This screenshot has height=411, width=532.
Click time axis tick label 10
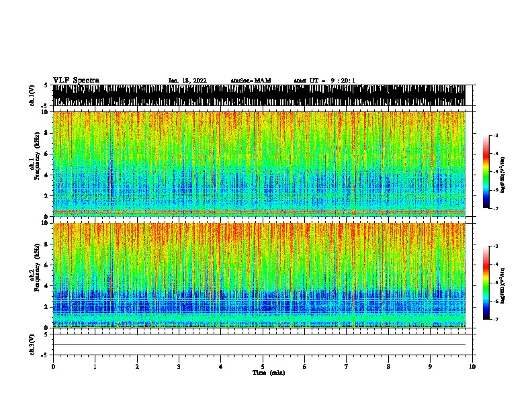(x=472, y=367)
